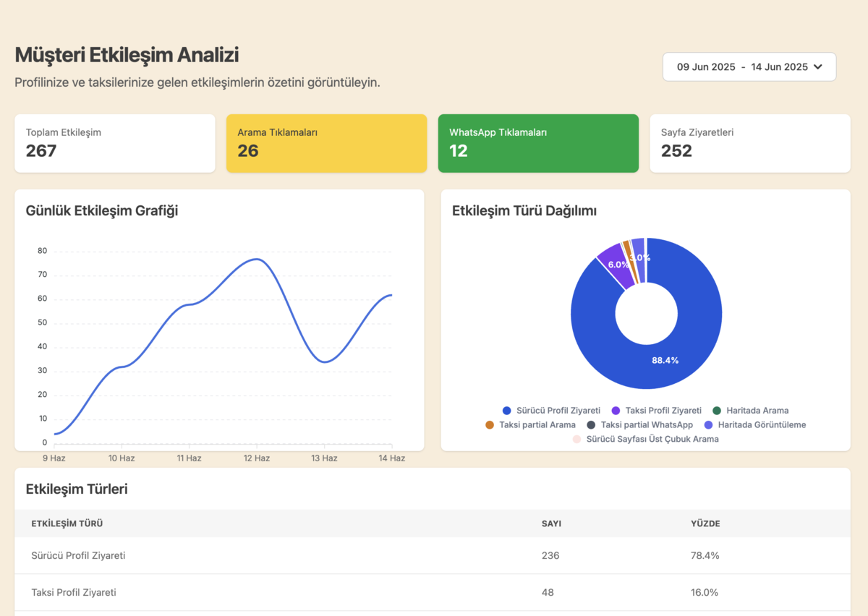Open the Toplam Etkileşim summary card
The width and height of the screenshot is (868, 616).
coord(114,143)
